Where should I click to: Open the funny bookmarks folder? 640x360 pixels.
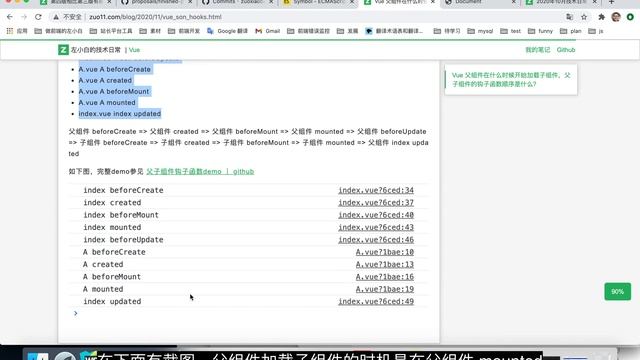tap(540, 31)
